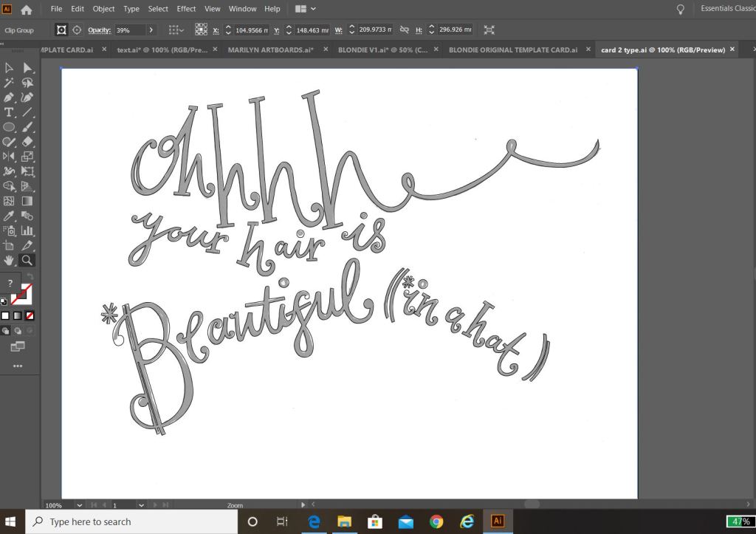Open the workspace arrangement dropdown
Viewport: 756px width, 534px height.
pos(305,9)
